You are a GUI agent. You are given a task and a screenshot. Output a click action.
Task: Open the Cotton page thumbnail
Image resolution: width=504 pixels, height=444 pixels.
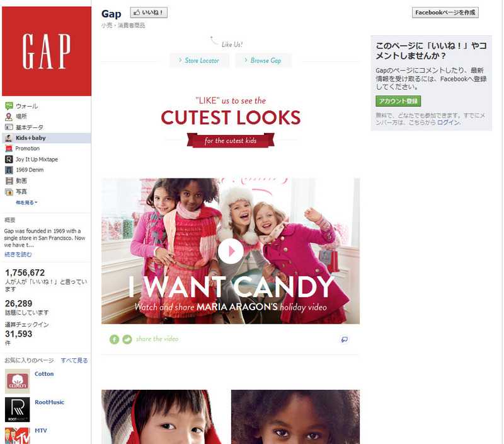pyautogui.click(x=18, y=382)
